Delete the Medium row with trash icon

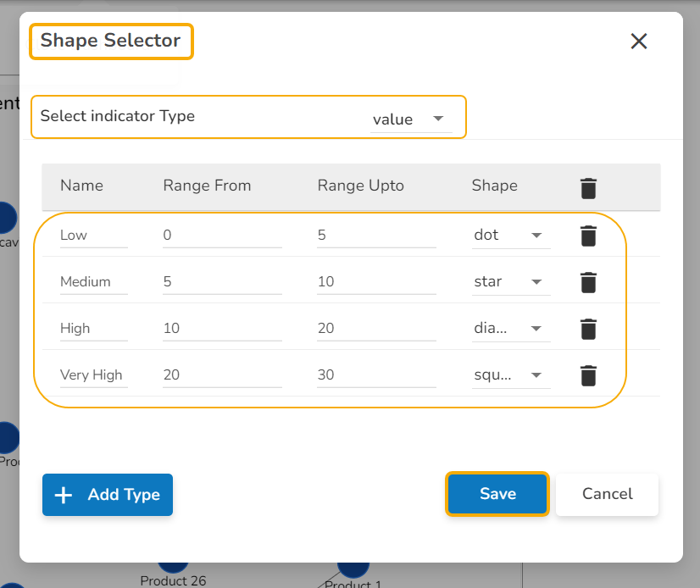[589, 282]
